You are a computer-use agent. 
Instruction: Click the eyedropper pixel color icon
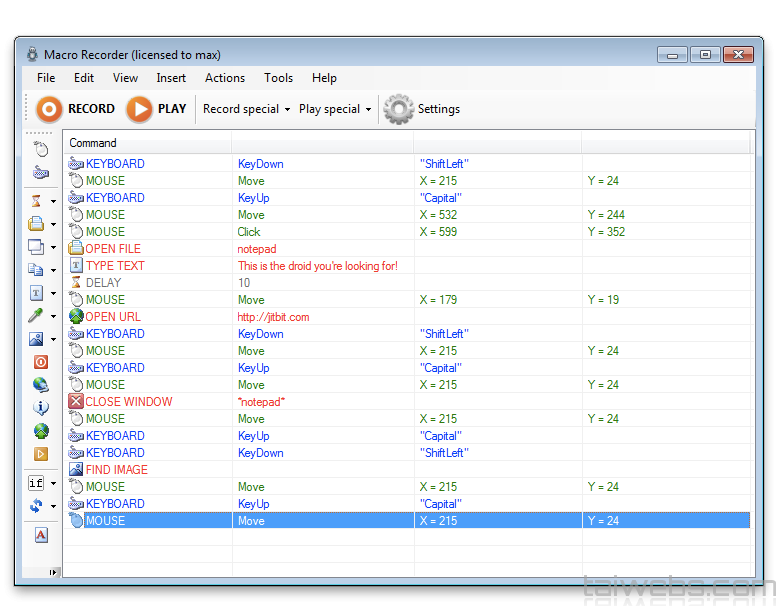pyautogui.click(x=37, y=316)
